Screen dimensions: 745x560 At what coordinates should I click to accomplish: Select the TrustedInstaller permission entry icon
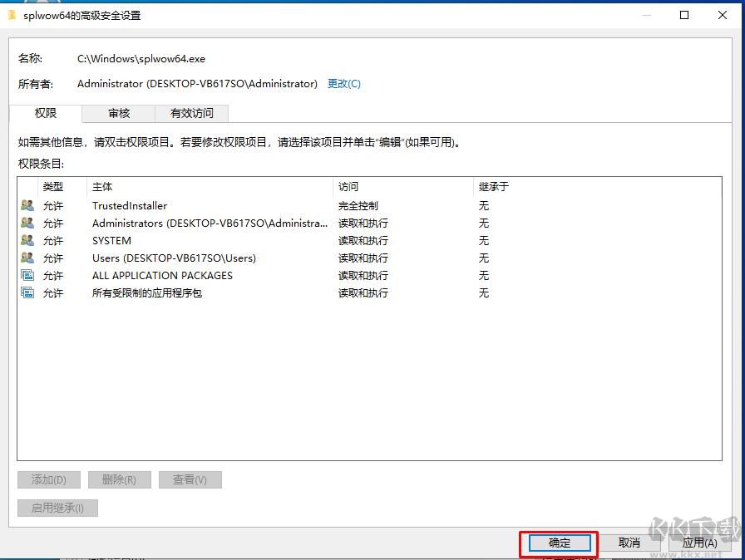click(x=27, y=205)
